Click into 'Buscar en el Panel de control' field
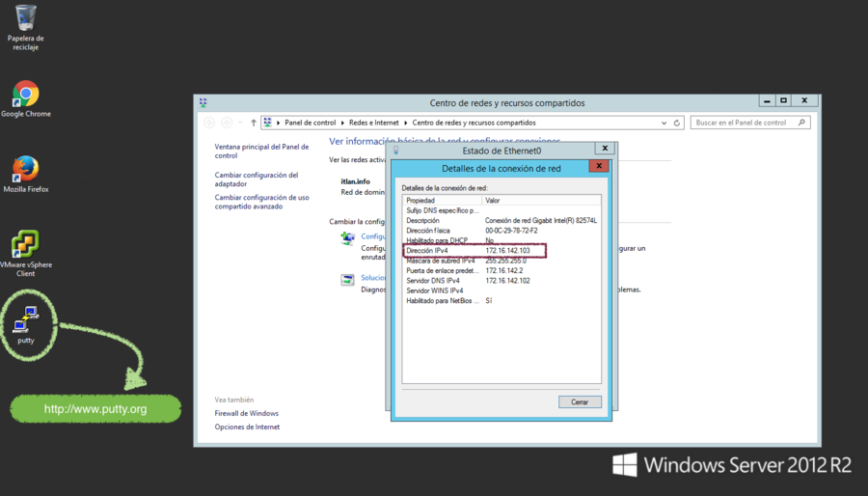This screenshot has height=496, width=868. pos(743,124)
